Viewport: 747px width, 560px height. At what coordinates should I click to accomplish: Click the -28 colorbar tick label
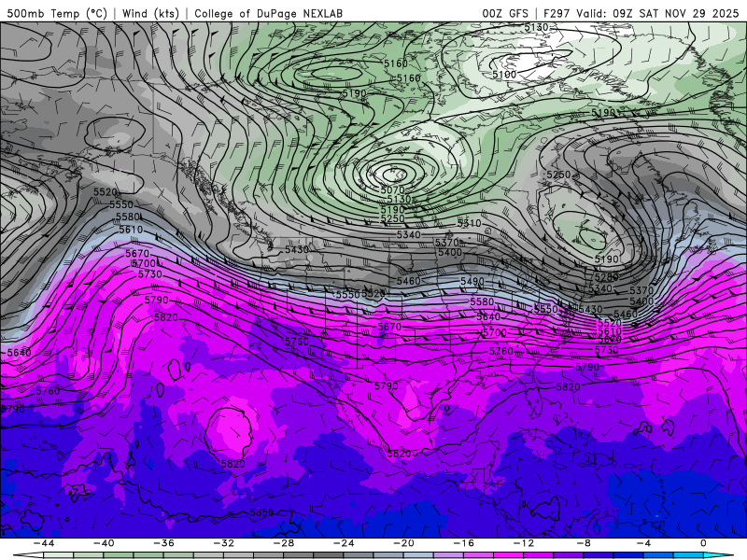(x=284, y=543)
